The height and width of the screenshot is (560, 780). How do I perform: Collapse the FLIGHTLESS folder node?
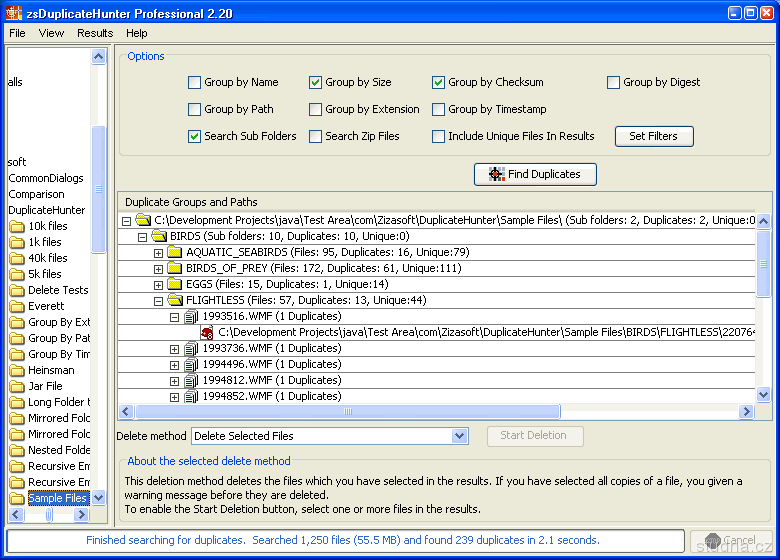tap(159, 300)
